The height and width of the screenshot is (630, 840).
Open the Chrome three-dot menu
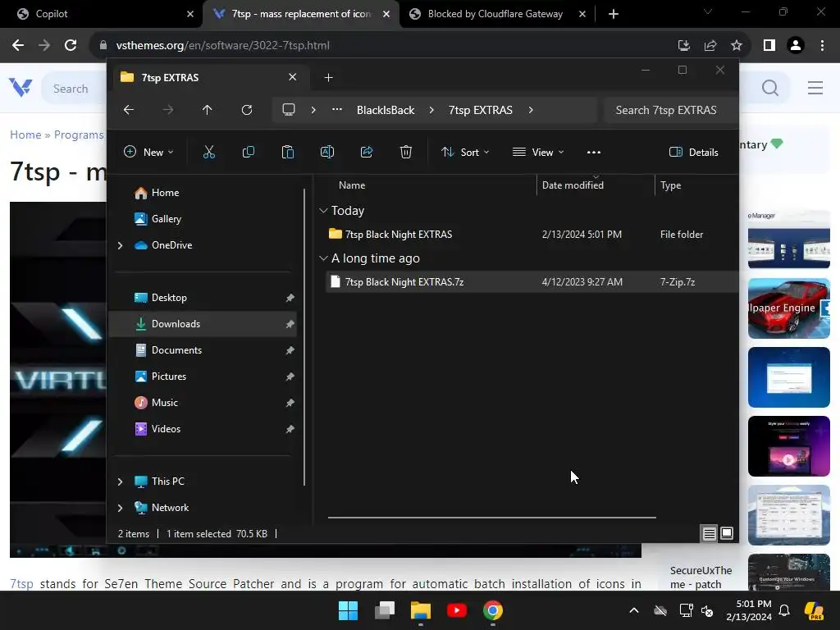822,46
